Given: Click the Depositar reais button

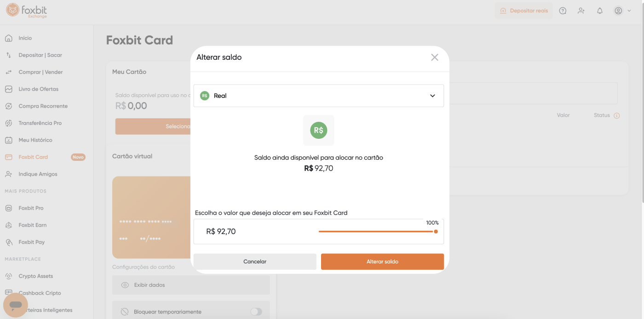Looking at the screenshot, I should (523, 11).
